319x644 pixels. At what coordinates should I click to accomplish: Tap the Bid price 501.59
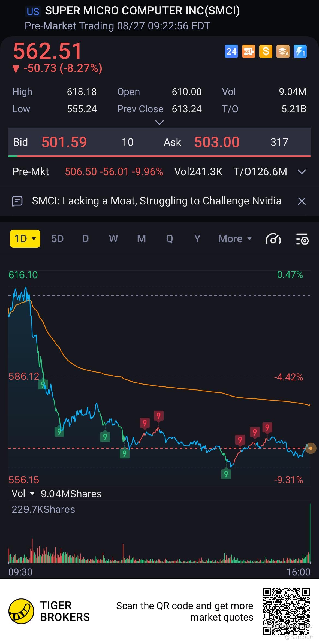pos(64,142)
